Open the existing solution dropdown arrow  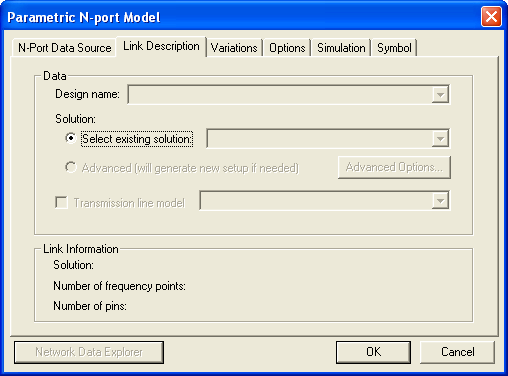tap(440, 139)
